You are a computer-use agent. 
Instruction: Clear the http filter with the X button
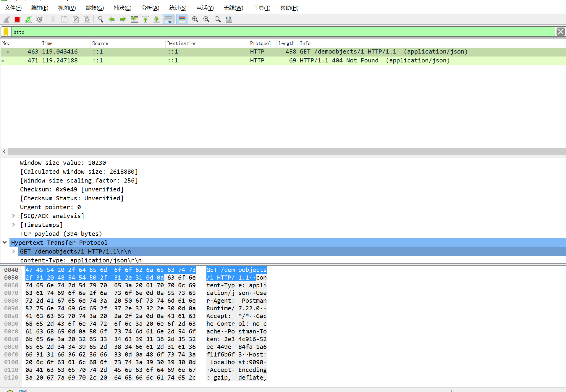tap(560, 32)
